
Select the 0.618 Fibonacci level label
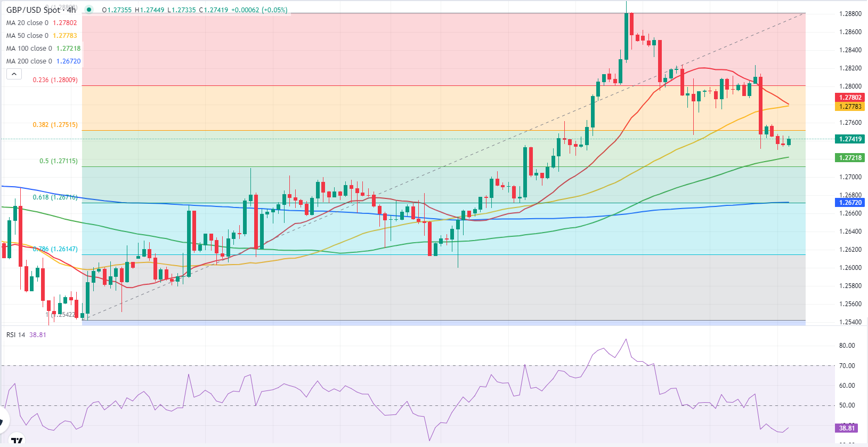[x=55, y=197]
